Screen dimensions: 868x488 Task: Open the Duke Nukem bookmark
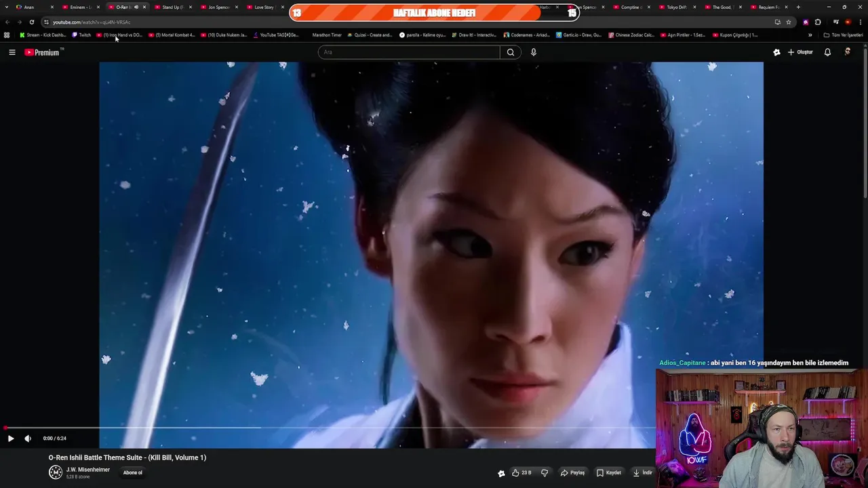224,35
